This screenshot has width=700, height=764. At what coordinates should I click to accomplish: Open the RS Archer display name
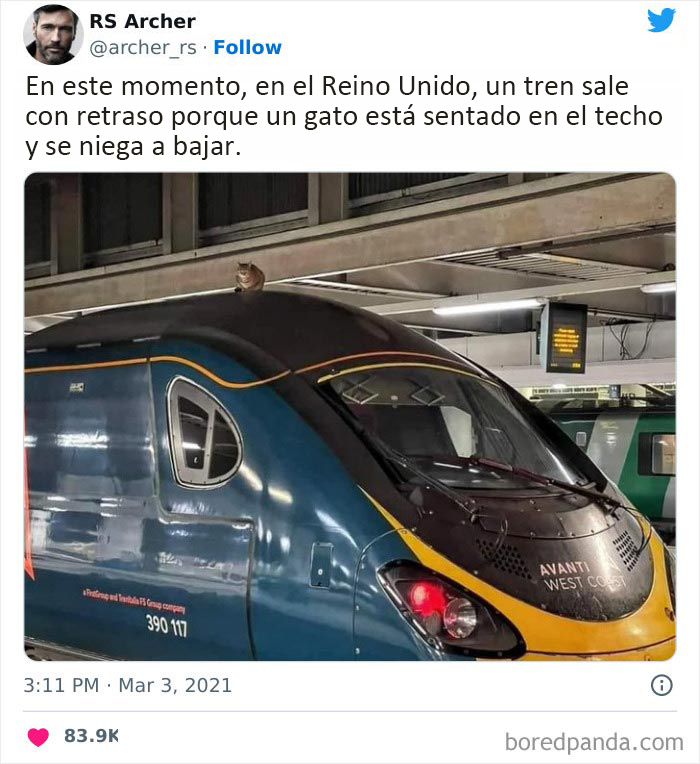143,21
